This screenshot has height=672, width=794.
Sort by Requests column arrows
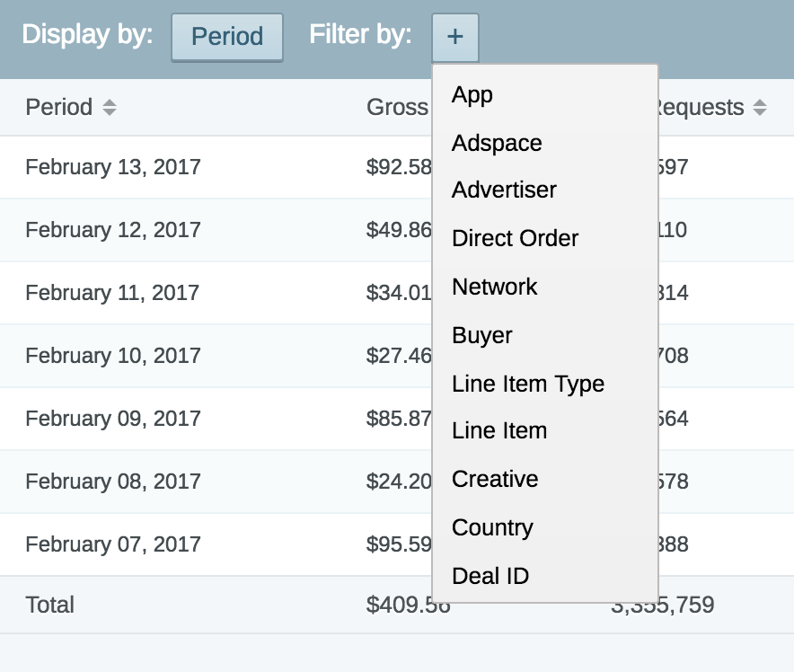coord(759,107)
